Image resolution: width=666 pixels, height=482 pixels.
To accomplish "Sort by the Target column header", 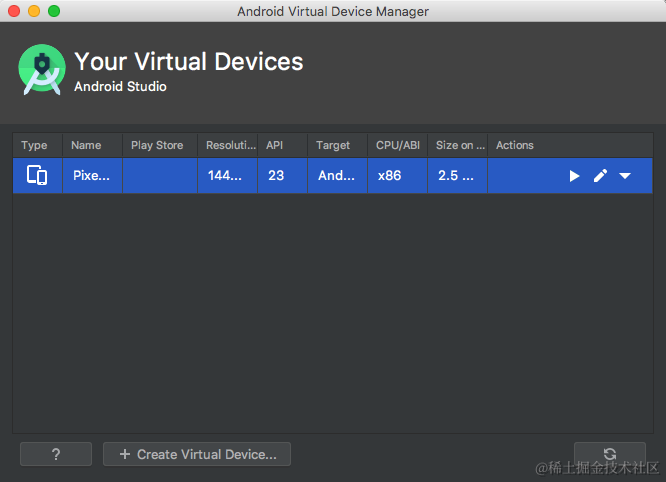I will click(337, 145).
